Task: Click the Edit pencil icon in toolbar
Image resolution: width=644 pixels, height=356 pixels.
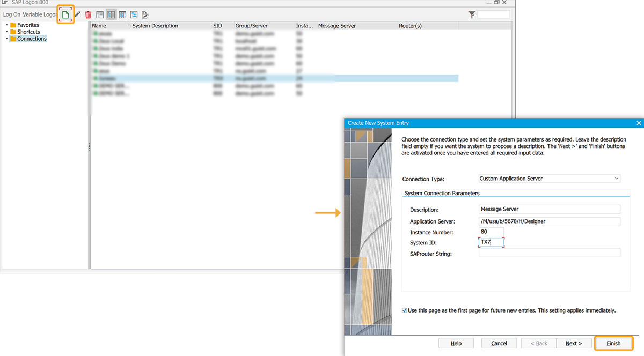Action: point(78,14)
